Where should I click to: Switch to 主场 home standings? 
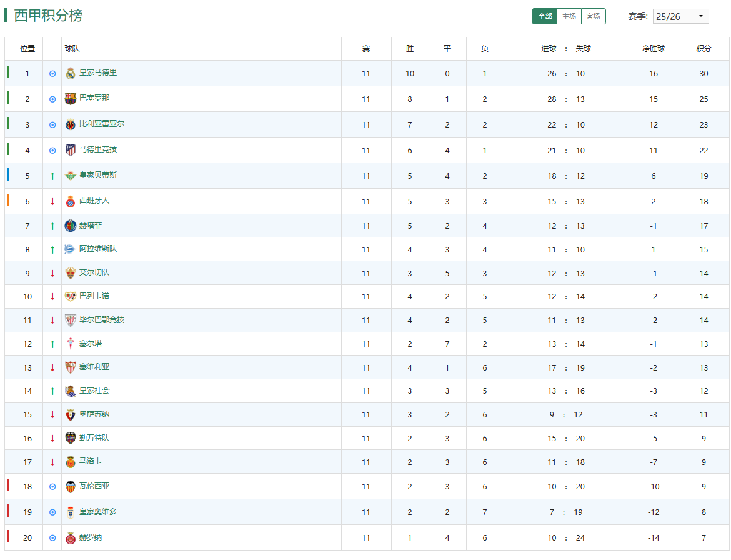(x=569, y=16)
